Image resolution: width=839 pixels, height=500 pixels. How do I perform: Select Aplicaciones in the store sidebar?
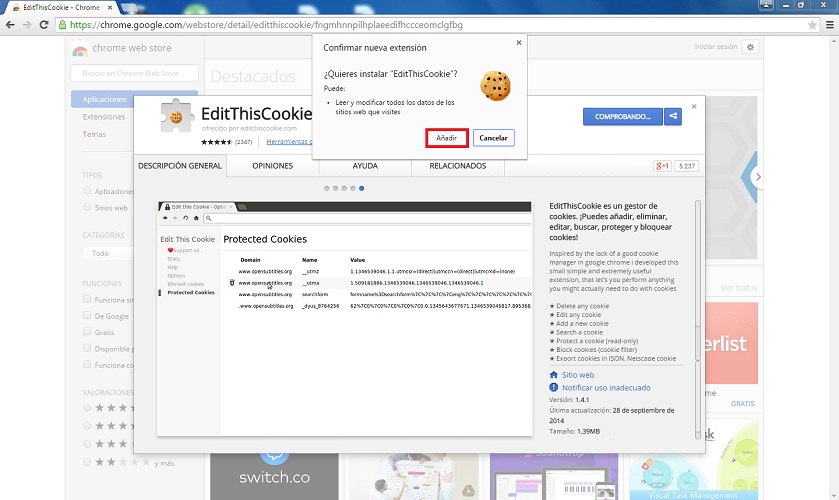[103, 99]
